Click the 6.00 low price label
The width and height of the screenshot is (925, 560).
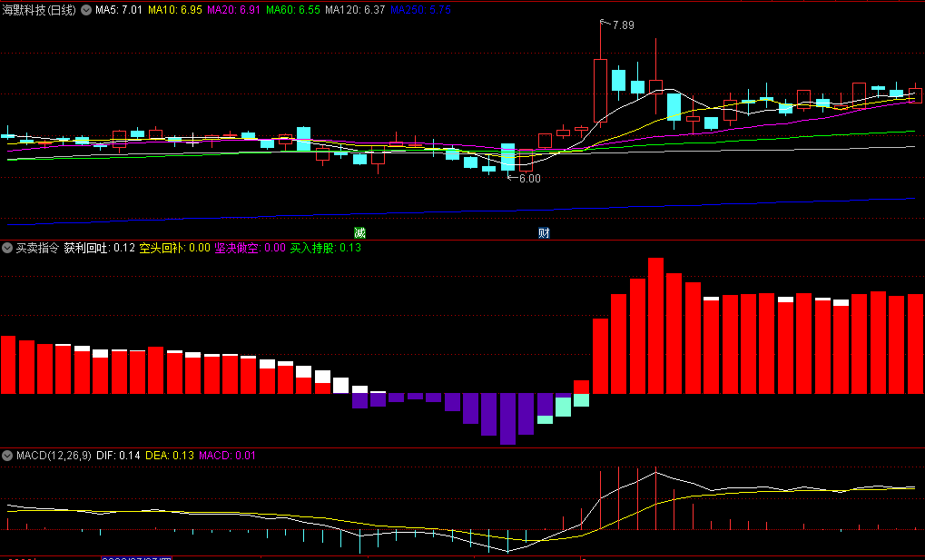[x=530, y=179]
